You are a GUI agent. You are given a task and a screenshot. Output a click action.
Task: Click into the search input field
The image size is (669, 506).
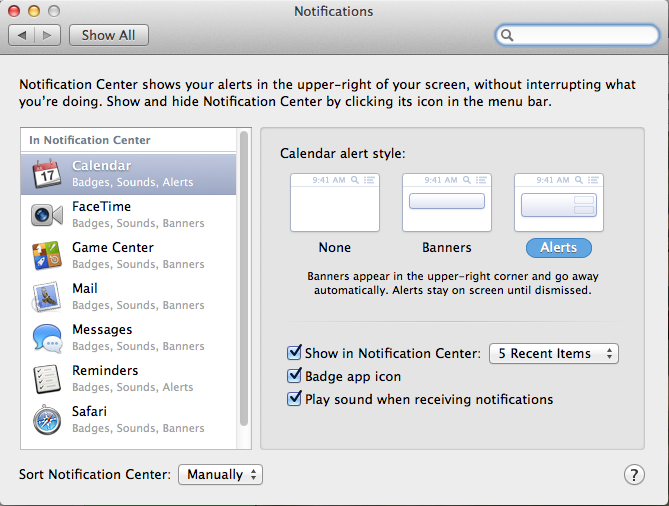[577, 35]
